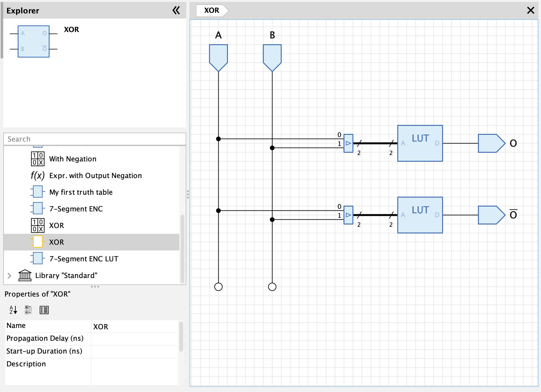Select the 7-Segment ENC LUT item

(x=84, y=259)
